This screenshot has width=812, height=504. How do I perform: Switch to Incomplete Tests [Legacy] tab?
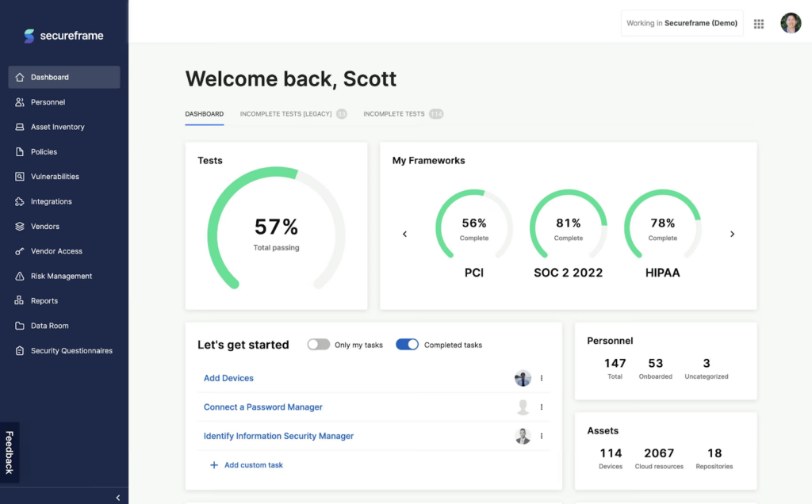coord(285,114)
